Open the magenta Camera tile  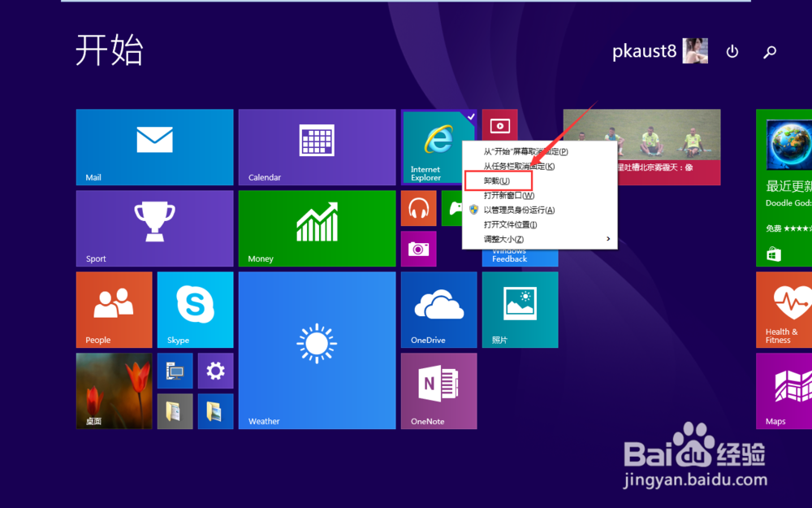coord(418,249)
